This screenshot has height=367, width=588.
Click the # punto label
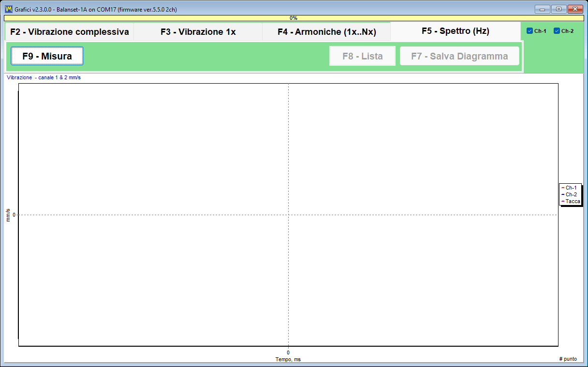[568, 359]
